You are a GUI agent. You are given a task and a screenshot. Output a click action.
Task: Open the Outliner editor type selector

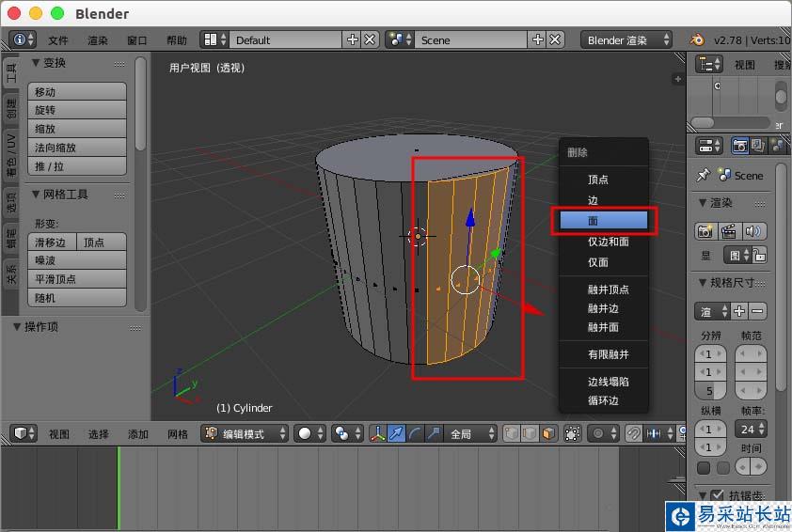pyautogui.click(x=709, y=65)
